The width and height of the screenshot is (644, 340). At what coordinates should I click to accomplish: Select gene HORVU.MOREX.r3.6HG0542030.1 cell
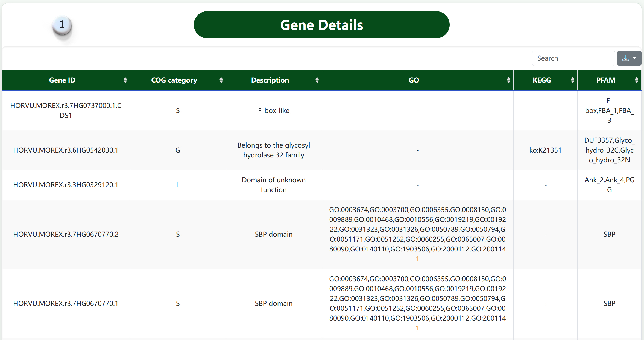(66, 150)
